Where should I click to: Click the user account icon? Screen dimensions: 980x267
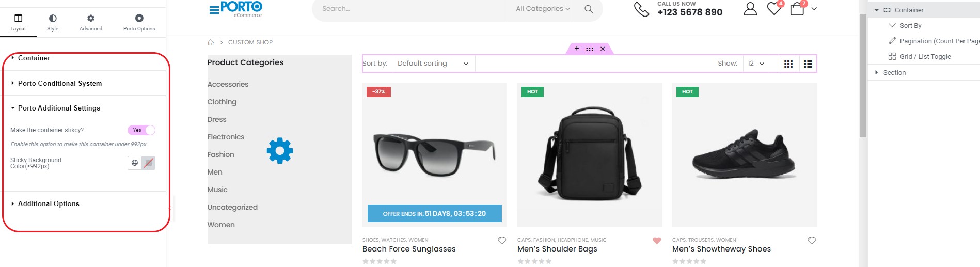[750, 9]
